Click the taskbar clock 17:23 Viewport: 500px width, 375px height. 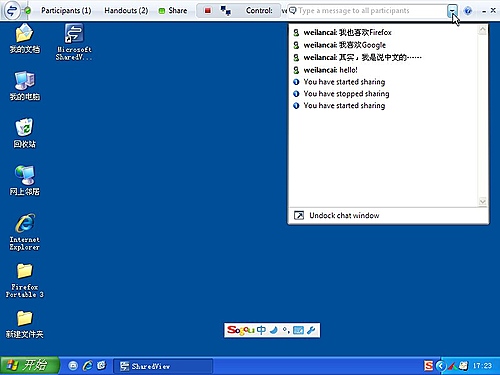[482, 366]
